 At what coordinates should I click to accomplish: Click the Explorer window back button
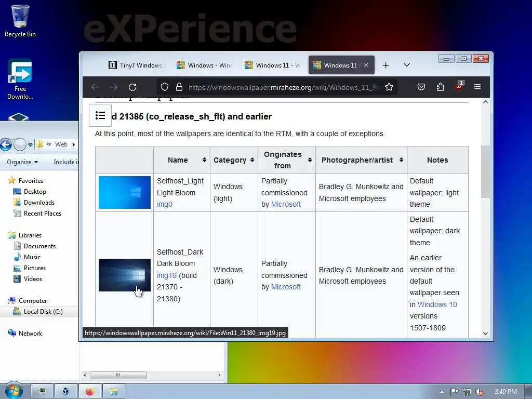click(x=6, y=144)
